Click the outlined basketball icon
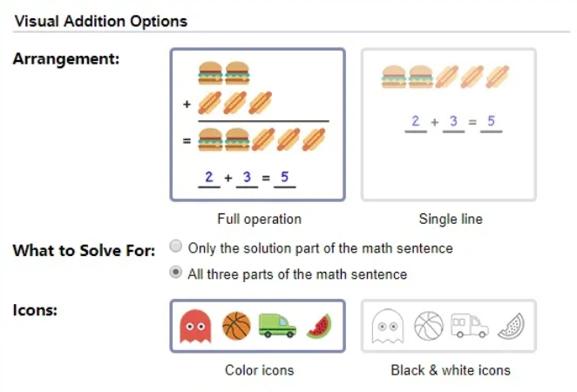This screenshot has height=392, width=577. point(429,326)
